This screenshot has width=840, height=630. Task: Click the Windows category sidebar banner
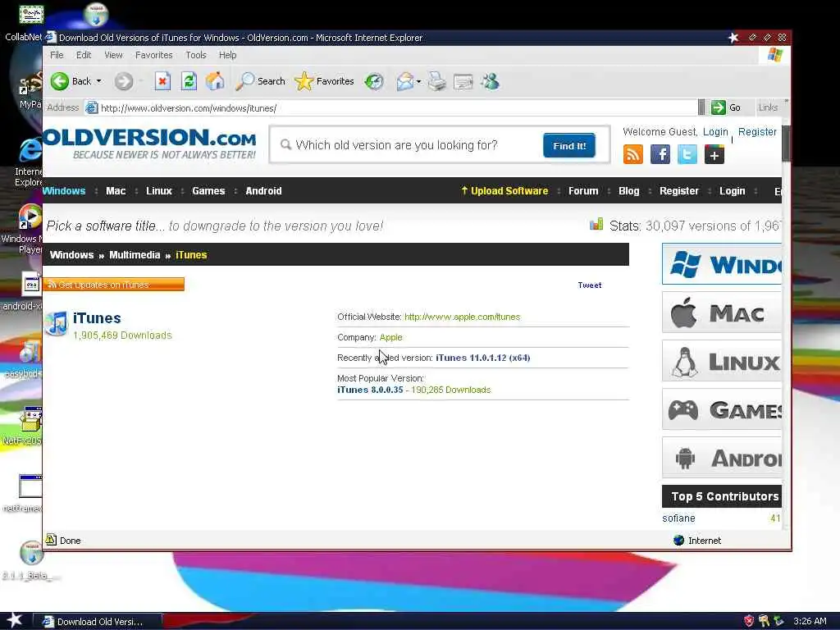(722, 264)
